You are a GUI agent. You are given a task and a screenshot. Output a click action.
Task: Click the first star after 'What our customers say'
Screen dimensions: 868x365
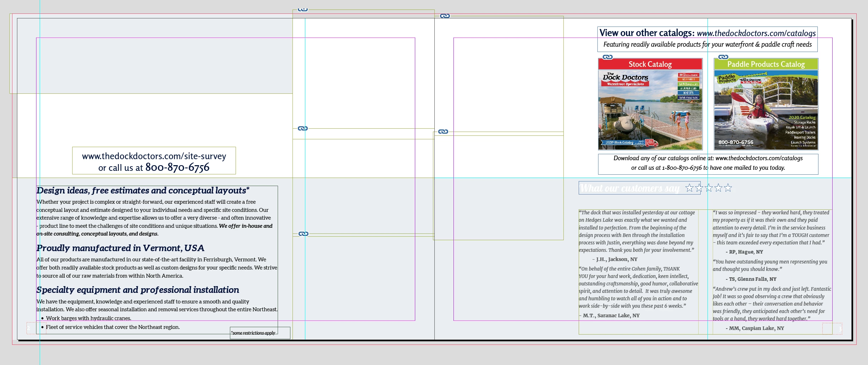[x=689, y=188]
